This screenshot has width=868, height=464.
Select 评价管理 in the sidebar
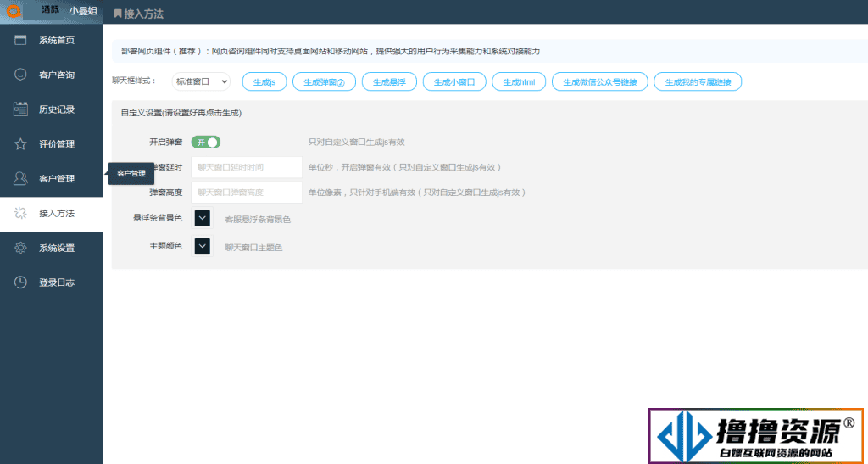(51, 144)
